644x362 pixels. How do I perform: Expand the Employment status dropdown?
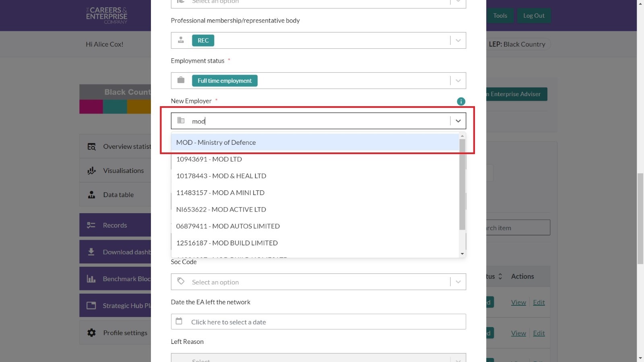[x=458, y=80]
